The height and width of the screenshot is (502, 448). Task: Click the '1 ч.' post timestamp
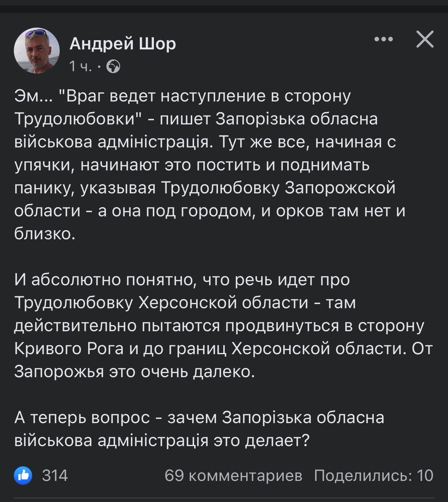click(x=80, y=67)
